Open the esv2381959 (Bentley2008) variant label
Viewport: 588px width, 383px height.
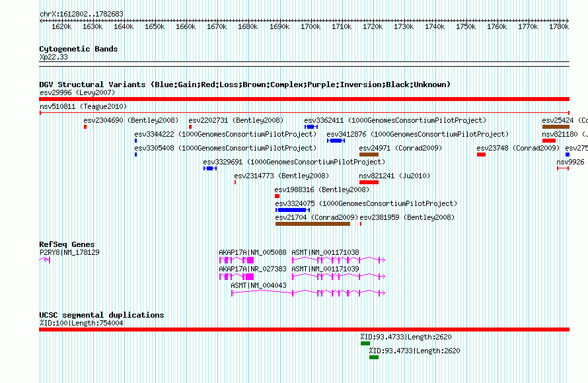tap(407, 217)
